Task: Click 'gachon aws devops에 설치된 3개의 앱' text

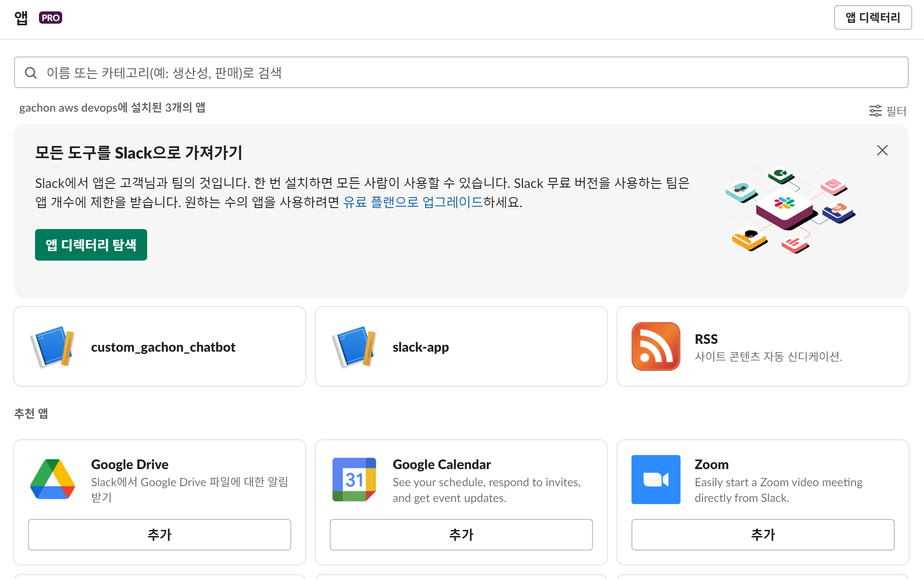Action: pyautogui.click(x=112, y=108)
